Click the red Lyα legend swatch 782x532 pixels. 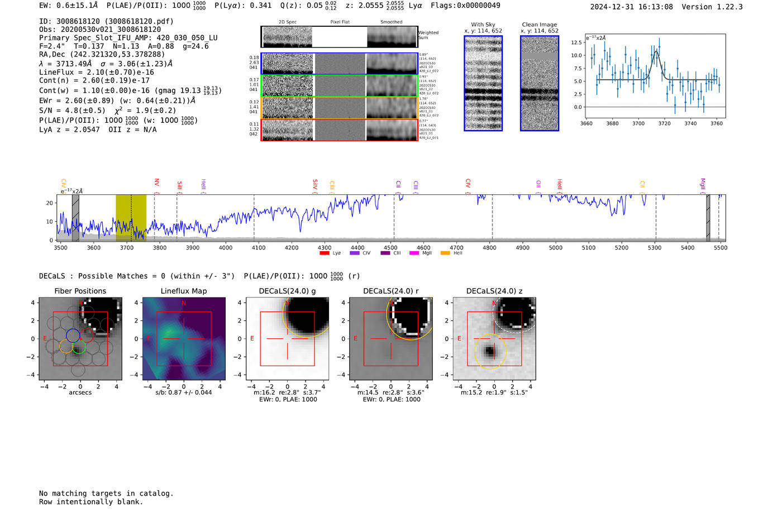tap(324, 253)
